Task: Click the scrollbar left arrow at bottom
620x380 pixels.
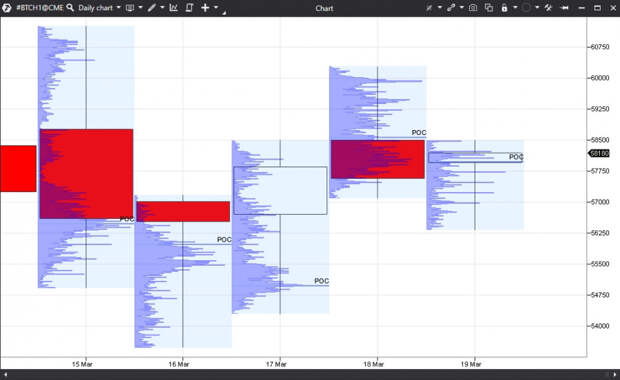Action: tap(5, 374)
